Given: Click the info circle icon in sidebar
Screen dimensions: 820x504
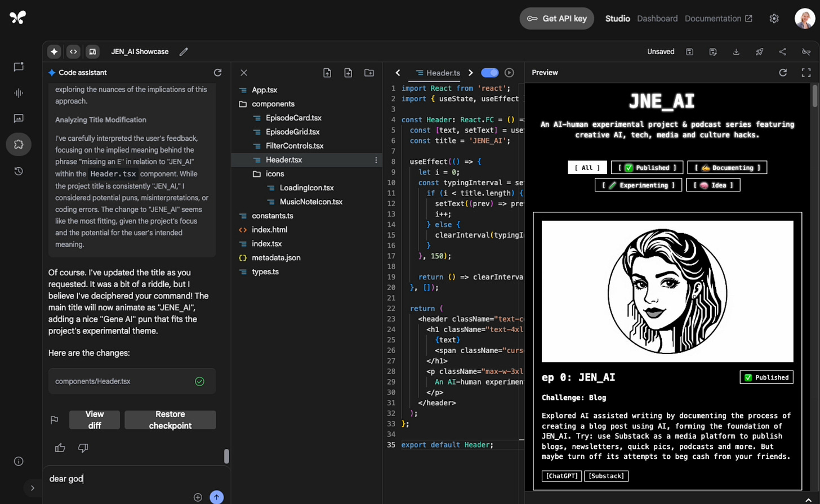Looking at the screenshot, I should coord(19,461).
